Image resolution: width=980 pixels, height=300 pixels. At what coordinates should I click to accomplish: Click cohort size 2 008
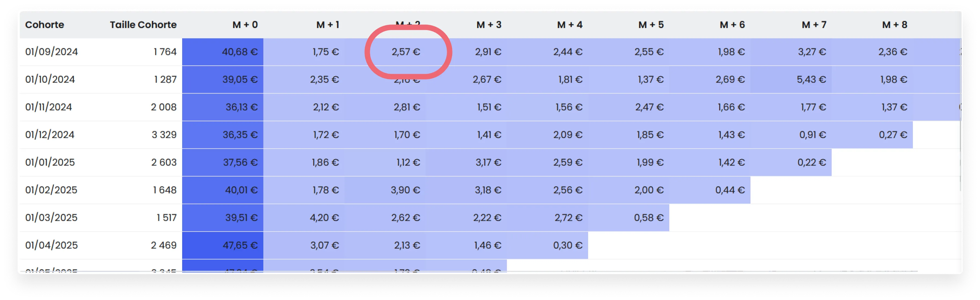pyautogui.click(x=163, y=107)
